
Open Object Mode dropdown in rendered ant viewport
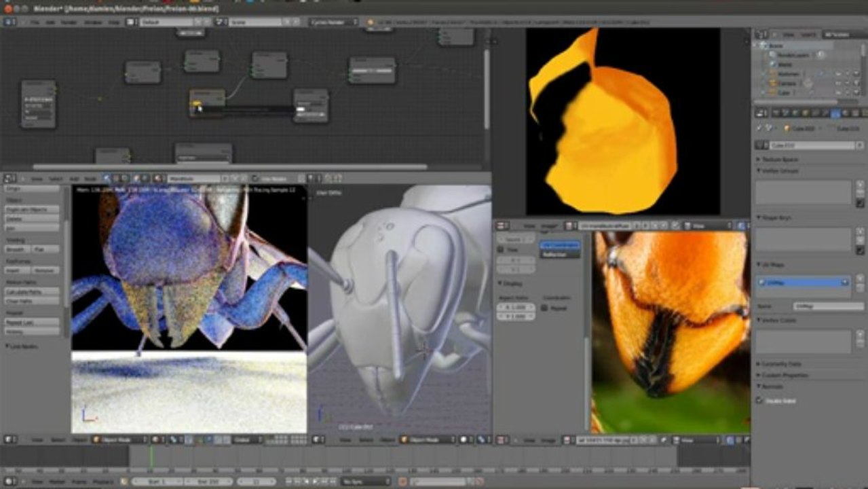[119, 440]
